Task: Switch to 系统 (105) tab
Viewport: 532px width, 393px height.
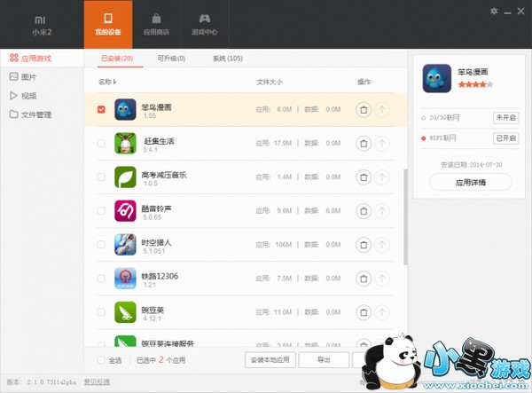Action: 228,59
